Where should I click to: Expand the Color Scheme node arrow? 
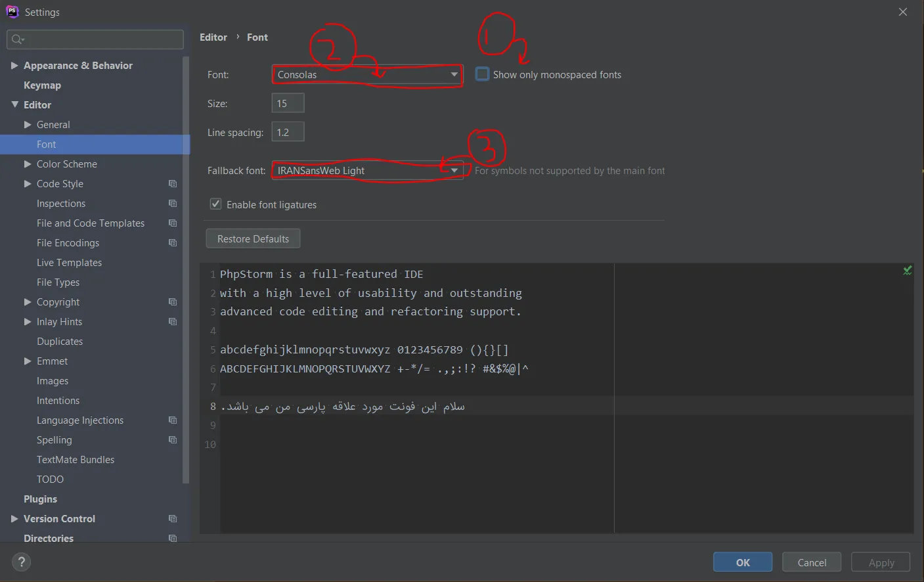[x=28, y=164]
